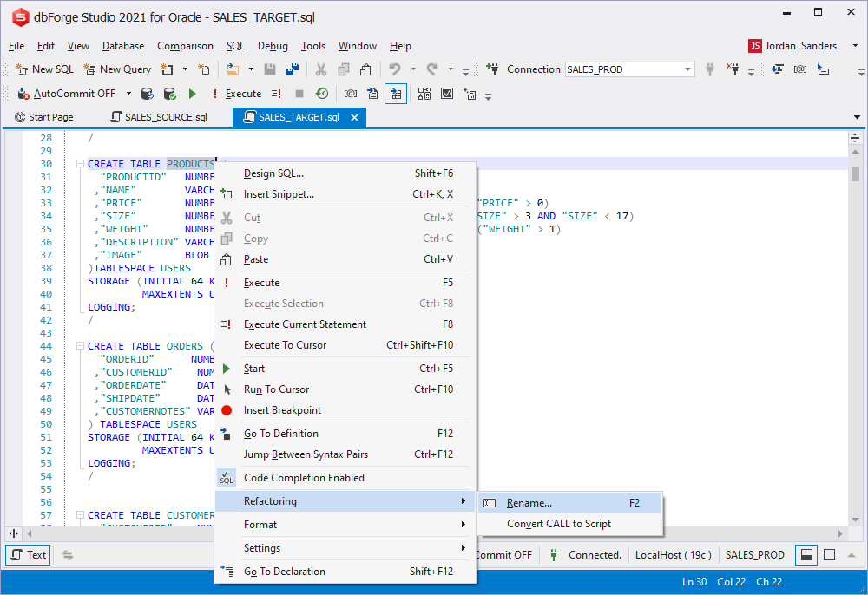
Task: Toggle the horizontal split layout icon
Action: [806, 554]
